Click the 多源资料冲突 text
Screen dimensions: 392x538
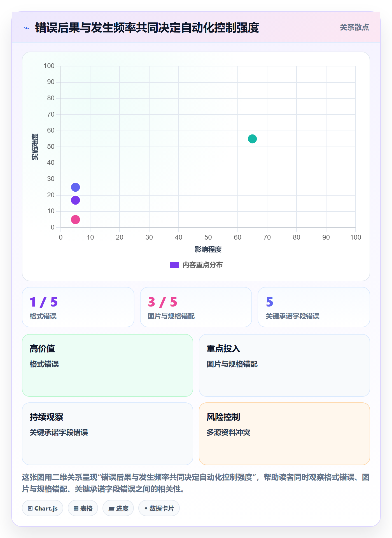point(228,433)
